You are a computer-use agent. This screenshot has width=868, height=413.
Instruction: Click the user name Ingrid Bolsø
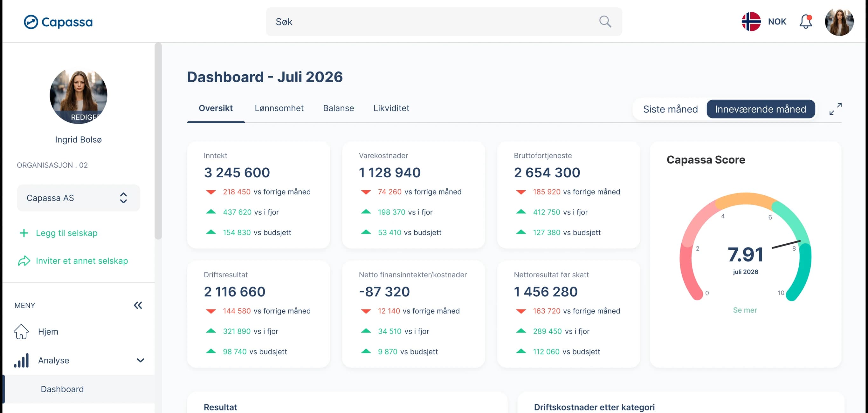click(78, 139)
